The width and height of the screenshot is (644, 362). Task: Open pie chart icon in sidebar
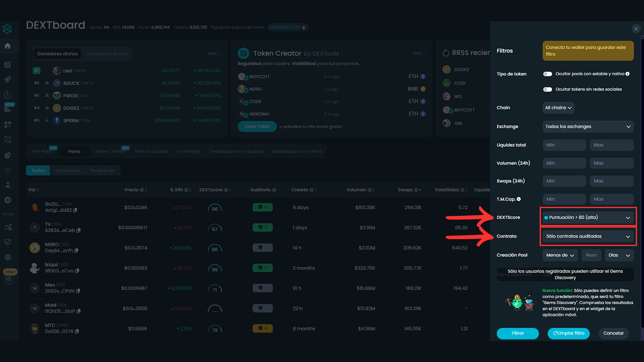(x=7, y=155)
